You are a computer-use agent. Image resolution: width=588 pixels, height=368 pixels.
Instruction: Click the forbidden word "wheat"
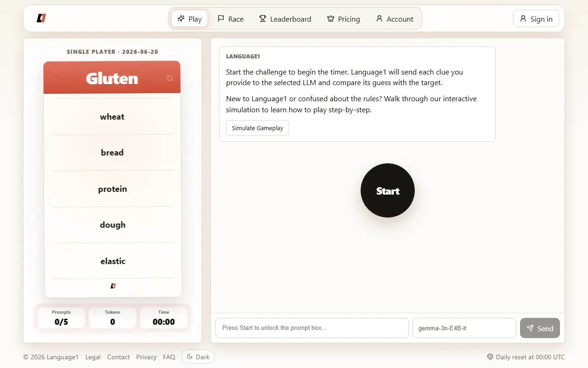tap(112, 117)
